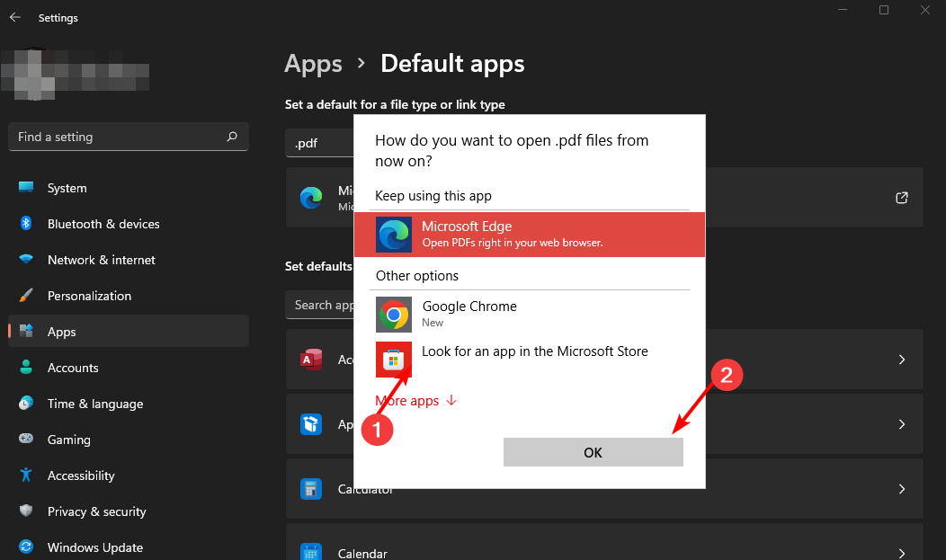Focus the Find a setting search box
Viewport: 946px width, 560px height.
point(129,137)
